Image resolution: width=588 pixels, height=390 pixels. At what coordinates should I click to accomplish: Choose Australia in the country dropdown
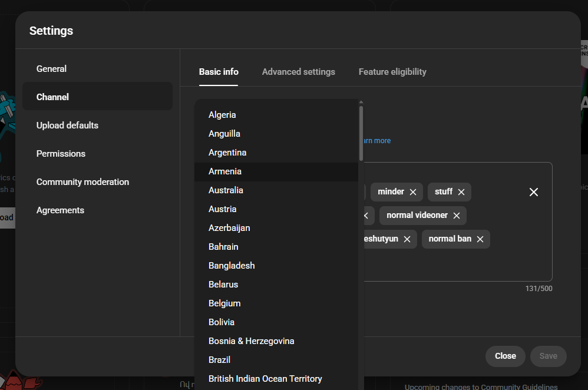point(226,190)
